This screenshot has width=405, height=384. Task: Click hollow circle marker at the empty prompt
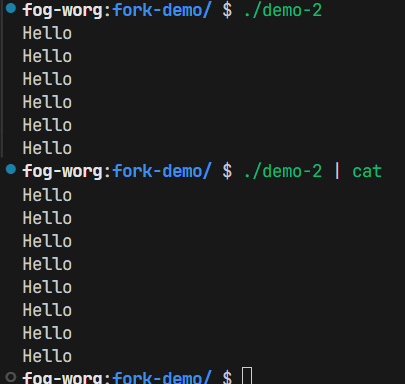click(x=11, y=377)
